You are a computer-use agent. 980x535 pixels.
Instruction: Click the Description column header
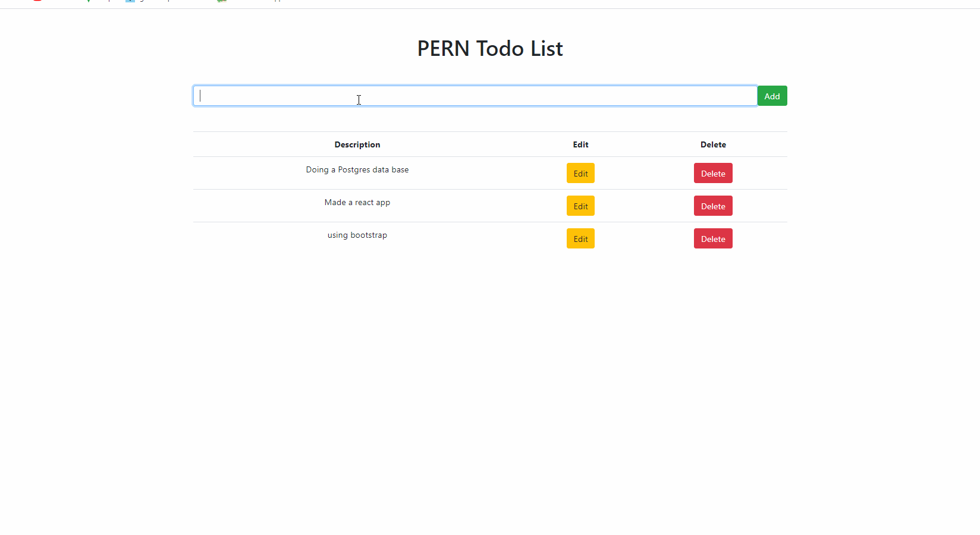(x=357, y=144)
